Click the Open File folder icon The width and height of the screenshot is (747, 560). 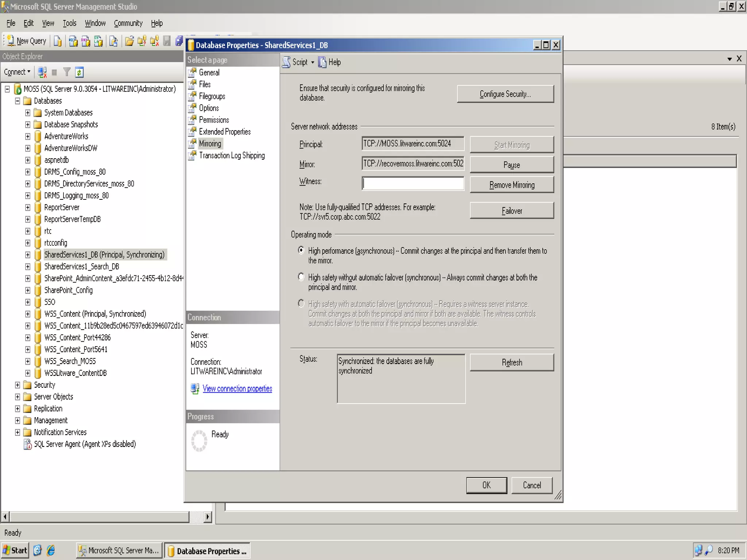coord(129,41)
